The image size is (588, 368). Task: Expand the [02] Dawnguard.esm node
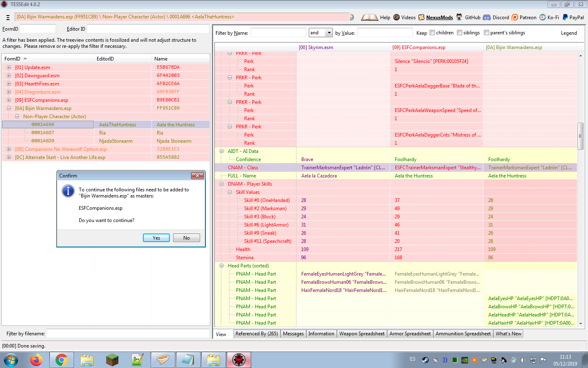tap(9, 76)
